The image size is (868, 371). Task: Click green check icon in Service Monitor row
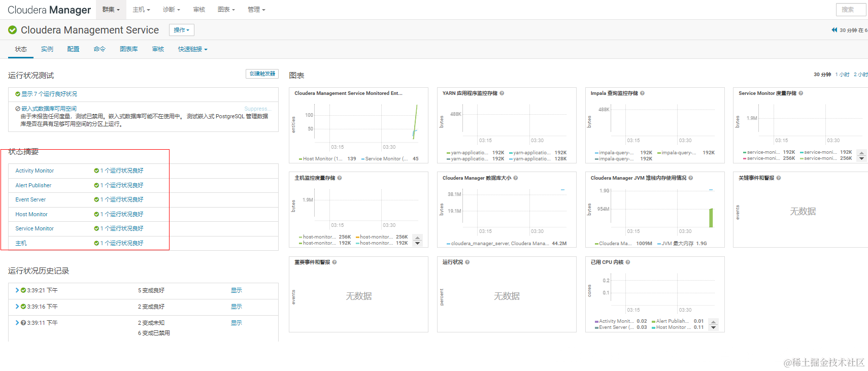[96, 229]
